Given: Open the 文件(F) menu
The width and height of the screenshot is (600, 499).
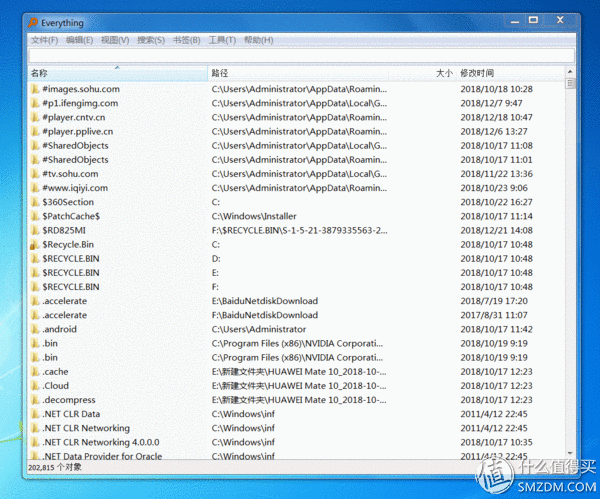Looking at the screenshot, I should click(44, 40).
